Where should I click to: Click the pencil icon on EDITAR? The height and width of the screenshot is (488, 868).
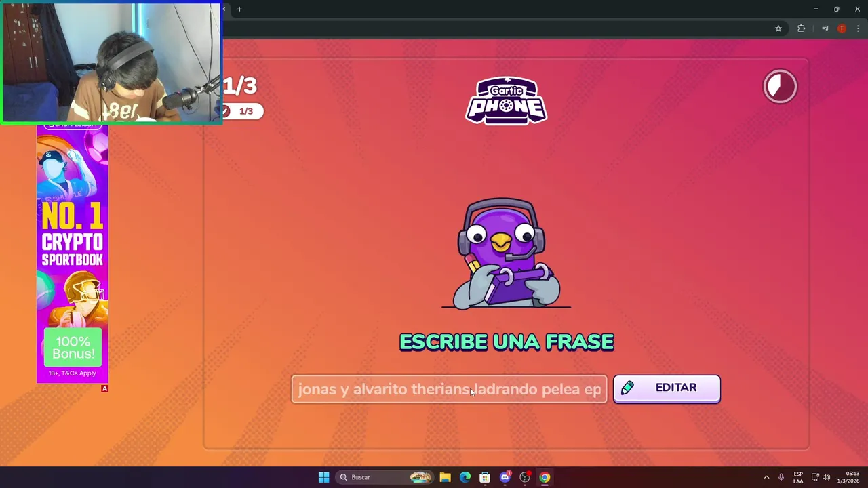627,388
